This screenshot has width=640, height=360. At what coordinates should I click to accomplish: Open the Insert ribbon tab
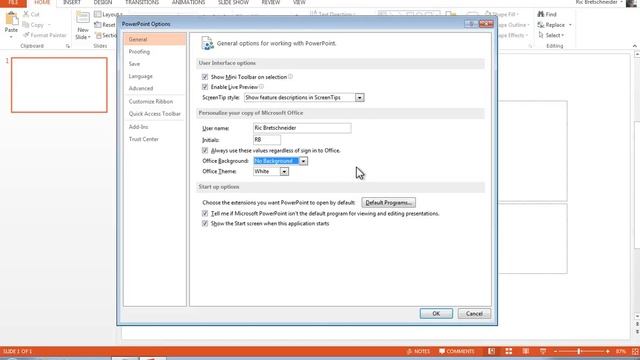point(72,2)
